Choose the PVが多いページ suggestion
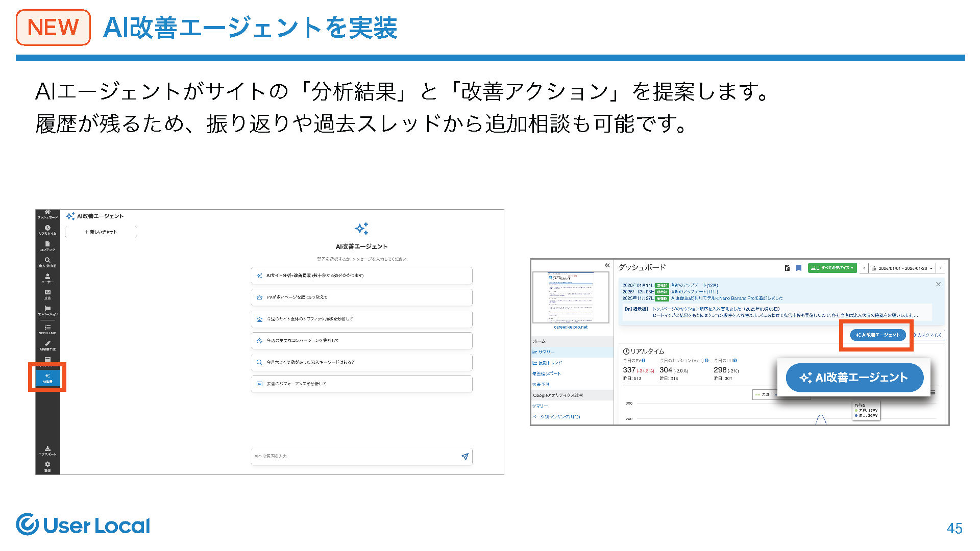This screenshot has width=980, height=551. coord(361,297)
